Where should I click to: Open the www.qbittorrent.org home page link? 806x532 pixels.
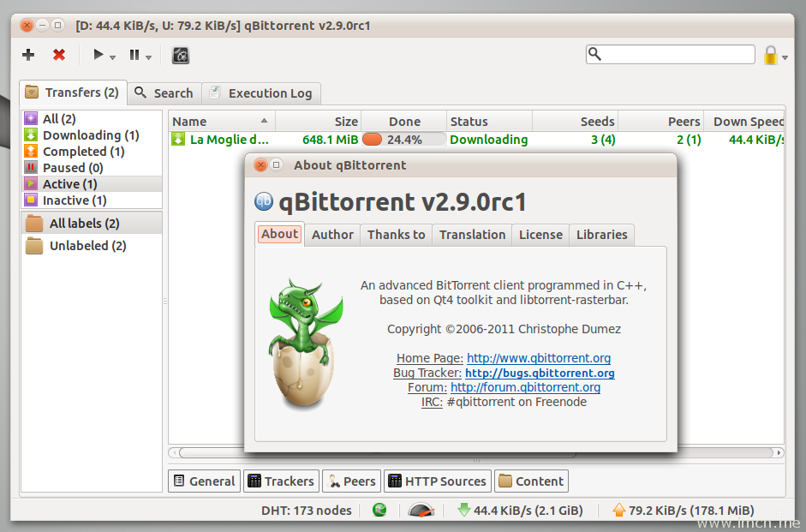(539, 358)
